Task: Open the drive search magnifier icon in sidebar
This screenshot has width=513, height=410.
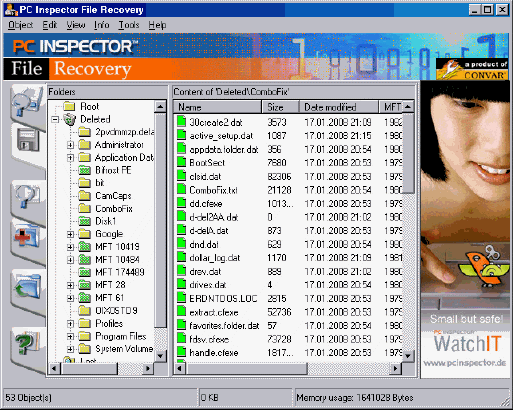Action: [x=27, y=103]
